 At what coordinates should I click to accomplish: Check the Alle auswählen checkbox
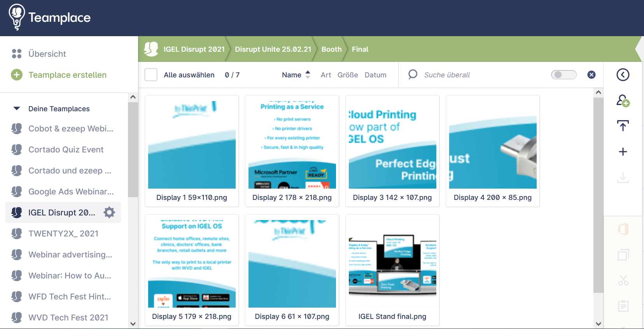[151, 75]
